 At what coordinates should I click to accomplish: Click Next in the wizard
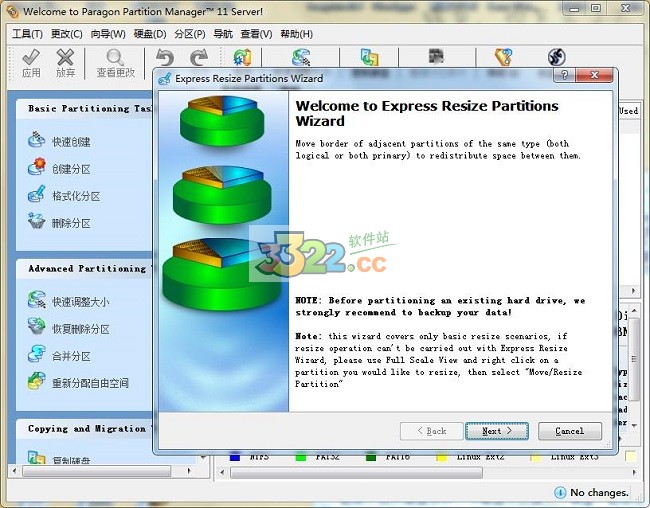point(497,431)
